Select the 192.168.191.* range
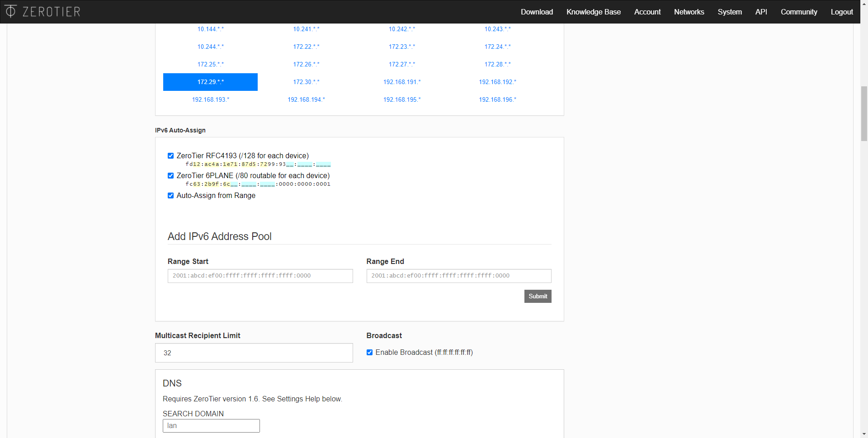 [402, 82]
